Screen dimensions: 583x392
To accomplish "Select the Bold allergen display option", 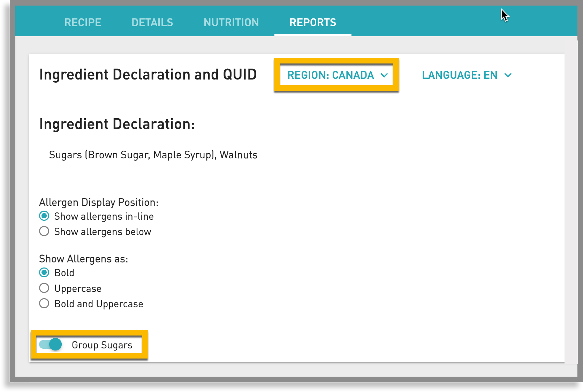I will 44,272.
